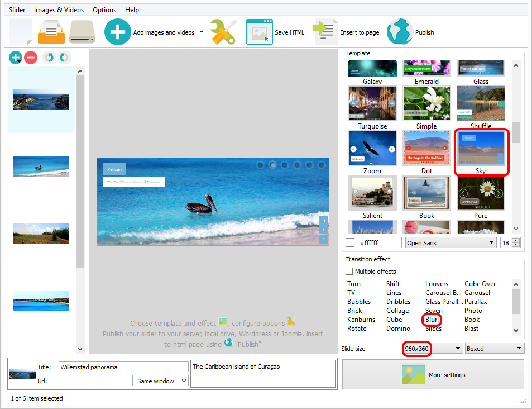Screen dimensions: 532x409
Task: Open the Options menu
Action: tap(104, 10)
